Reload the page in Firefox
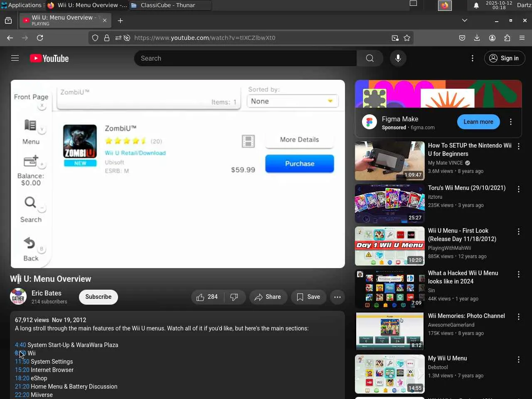This screenshot has width=532, height=399. [40, 38]
